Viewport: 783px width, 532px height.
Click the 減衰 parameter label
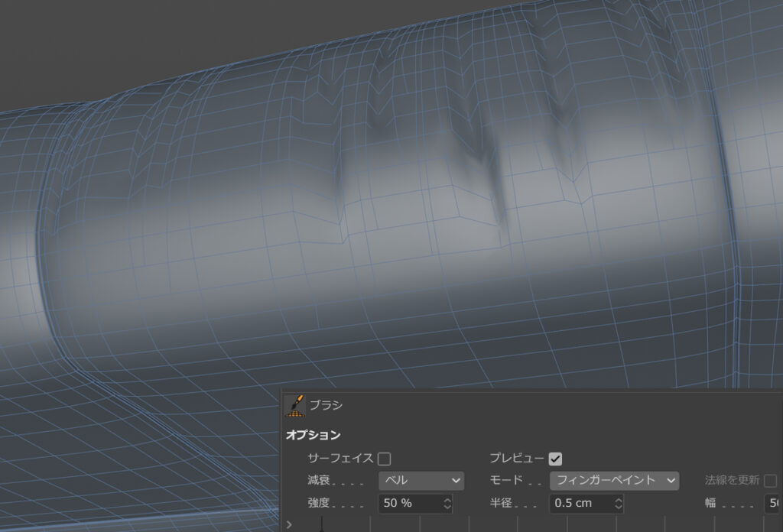(x=318, y=481)
